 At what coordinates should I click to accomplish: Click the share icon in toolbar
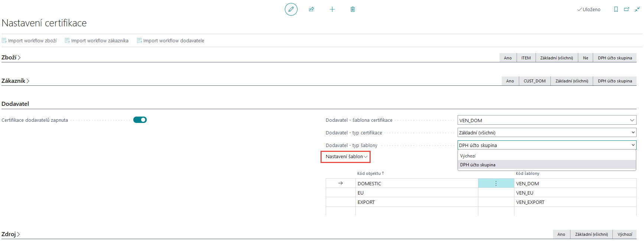point(311,9)
